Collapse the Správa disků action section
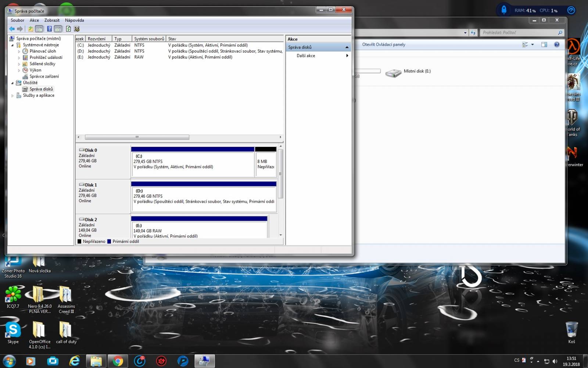The width and height of the screenshot is (588, 368). click(347, 47)
